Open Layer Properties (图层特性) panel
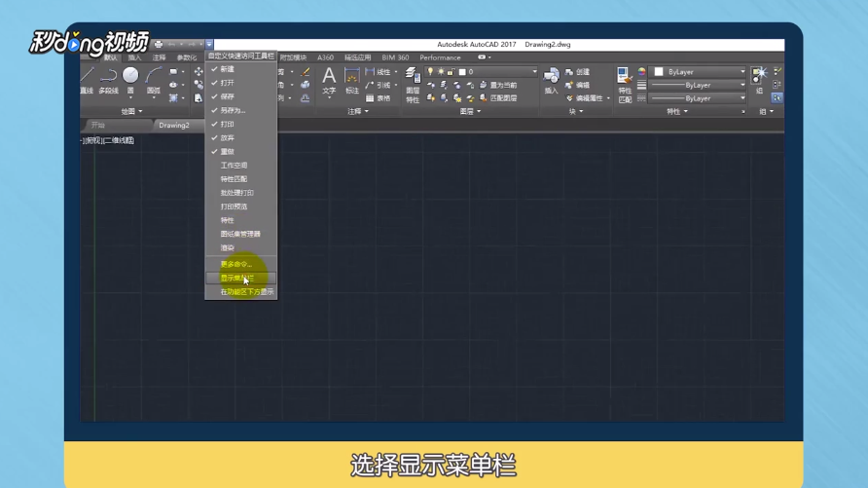Screen dimensions: 868x488 (x=413, y=85)
